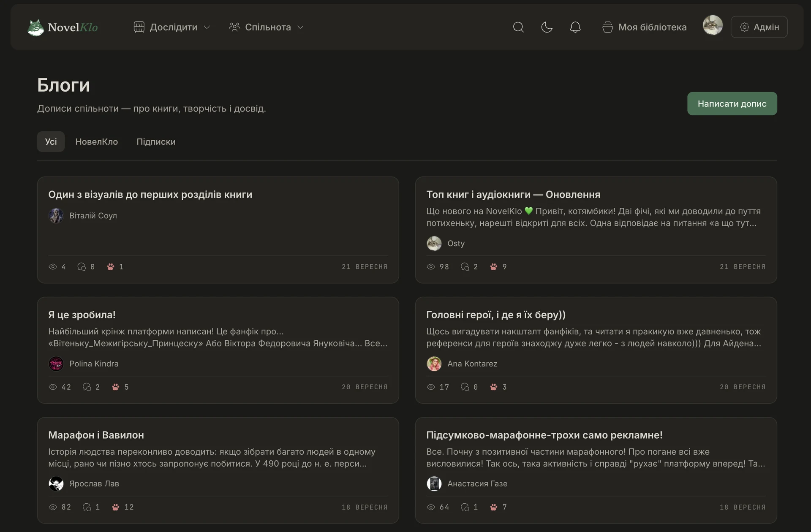This screenshot has height=532, width=811.
Task: Open the Адмін settings button
Action: pyautogui.click(x=759, y=27)
